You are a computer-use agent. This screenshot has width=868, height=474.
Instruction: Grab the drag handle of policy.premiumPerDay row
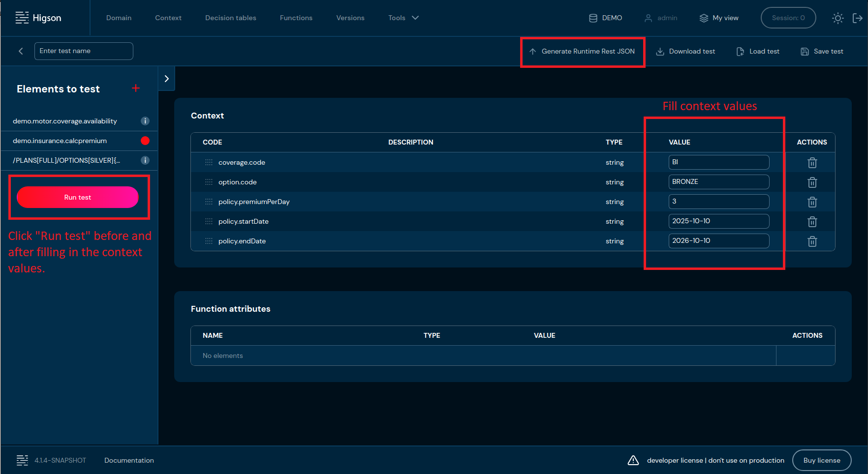(x=209, y=202)
